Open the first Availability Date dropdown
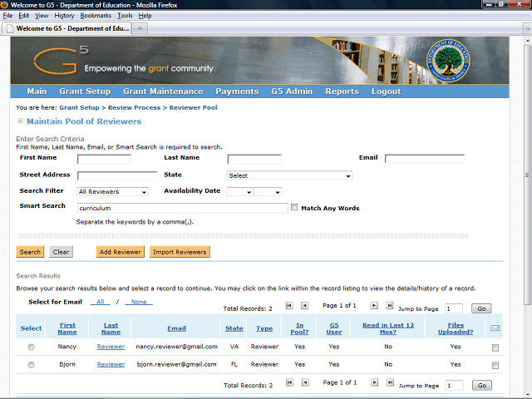This screenshot has width=532, height=399. [239, 192]
